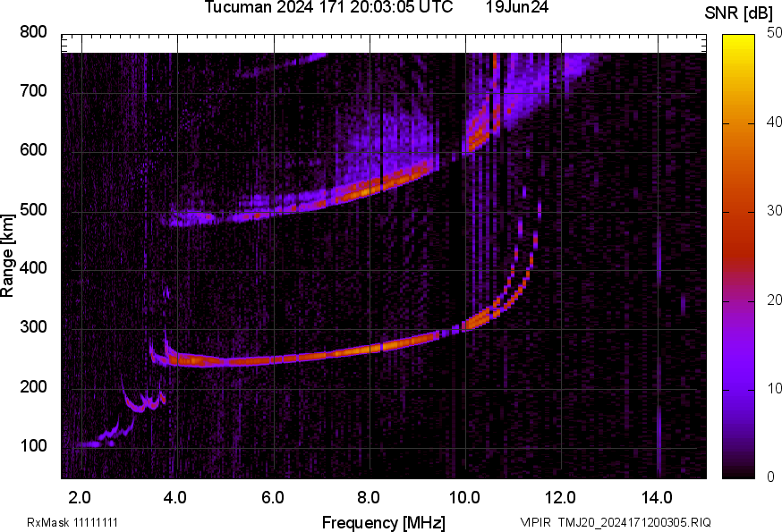The width and height of the screenshot is (782, 532).
Task: Click the colorbar tick label '10'
Action: [x=774, y=389]
